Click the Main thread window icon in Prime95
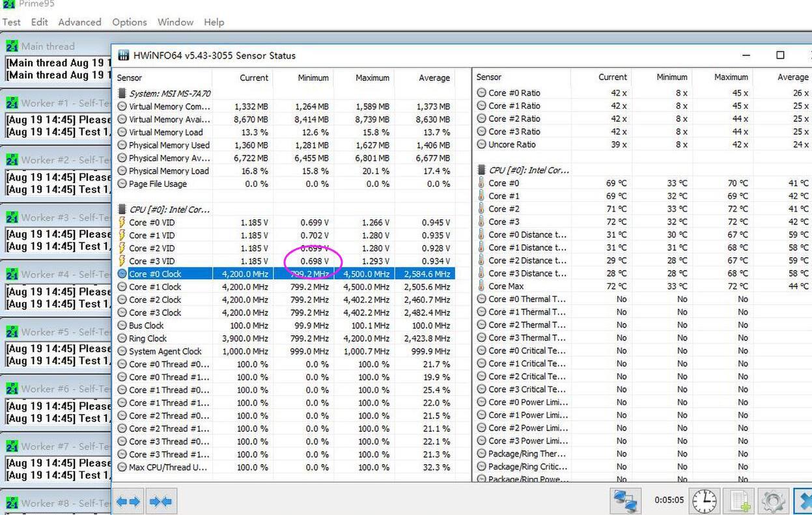This screenshot has height=515, width=812. point(12,46)
